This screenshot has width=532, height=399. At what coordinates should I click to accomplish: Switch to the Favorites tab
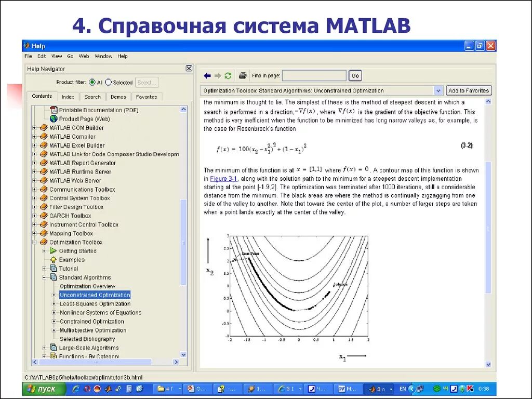point(147,97)
